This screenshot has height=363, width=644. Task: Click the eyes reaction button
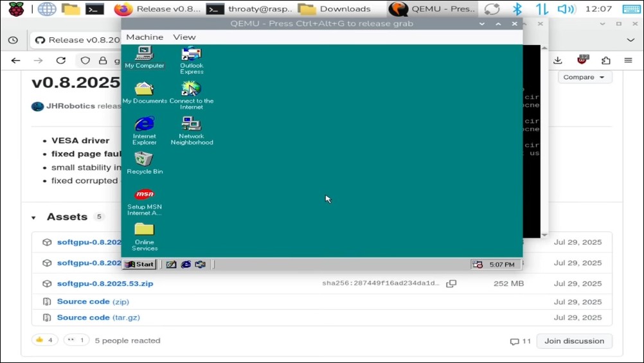click(x=76, y=340)
